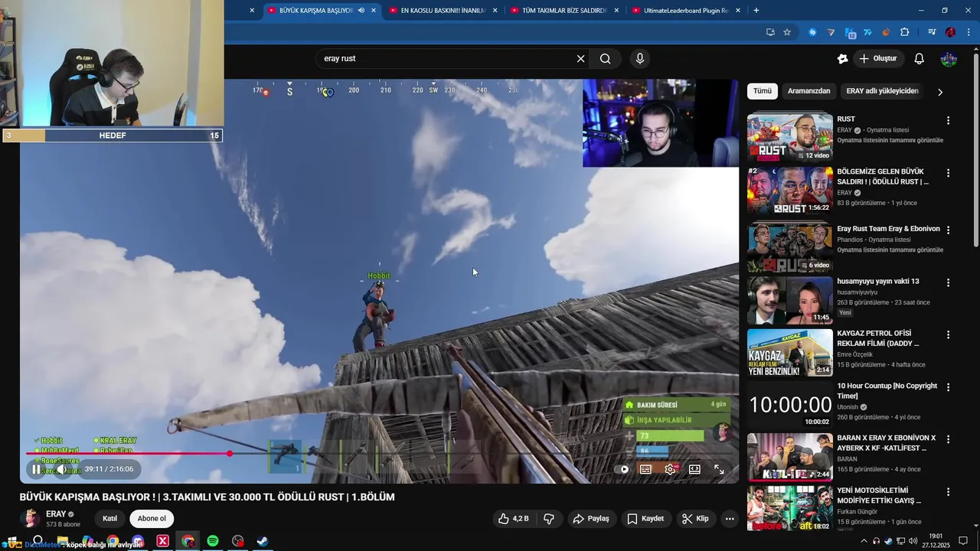Submit search with the magnifier button
Image resolution: width=980 pixels, height=551 pixels.
point(606,59)
